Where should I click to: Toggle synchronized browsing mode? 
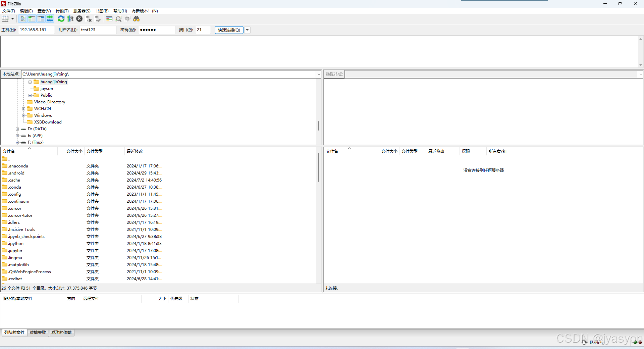[127, 19]
